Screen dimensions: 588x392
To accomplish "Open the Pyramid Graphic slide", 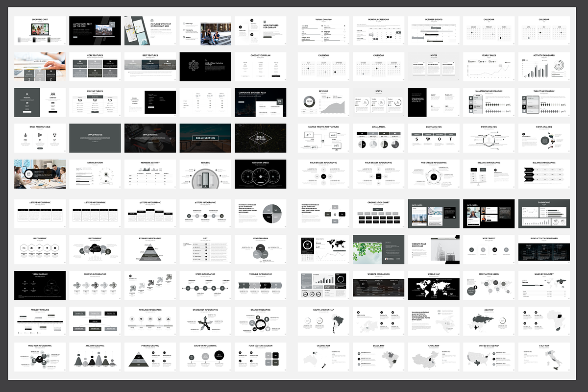I will [x=150, y=357].
